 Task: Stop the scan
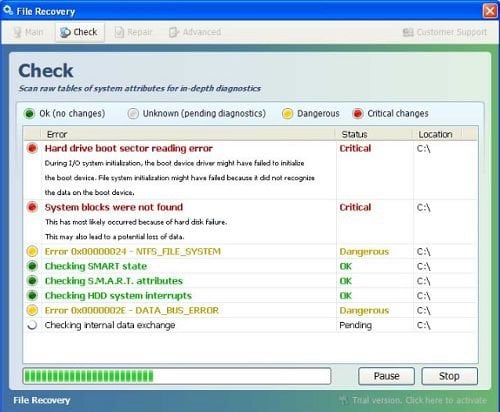tap(449, 376)
